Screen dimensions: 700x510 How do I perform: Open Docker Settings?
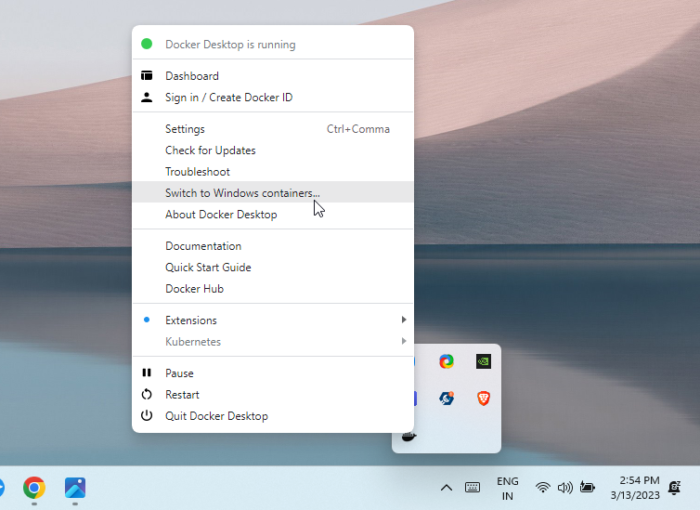point(273,129)
